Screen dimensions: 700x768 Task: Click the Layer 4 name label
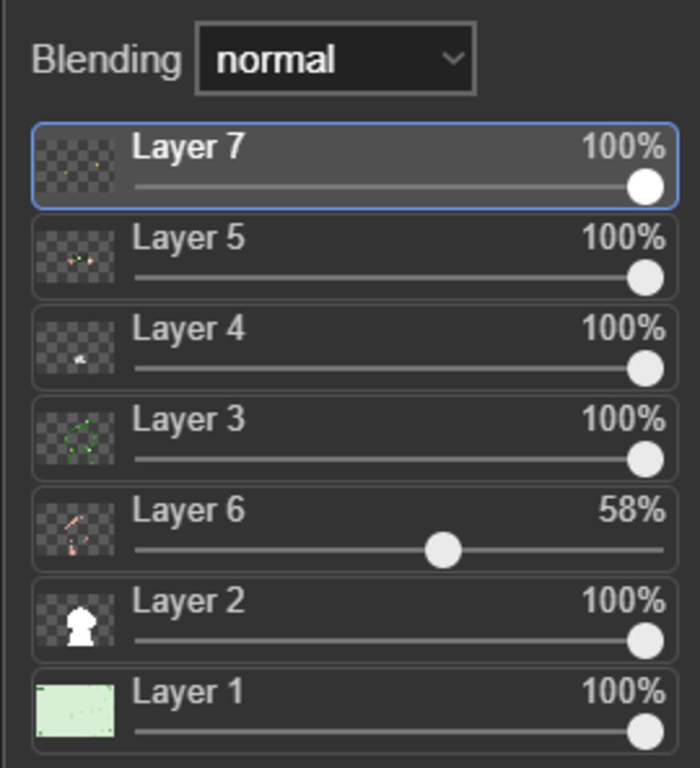pos(188,329)
